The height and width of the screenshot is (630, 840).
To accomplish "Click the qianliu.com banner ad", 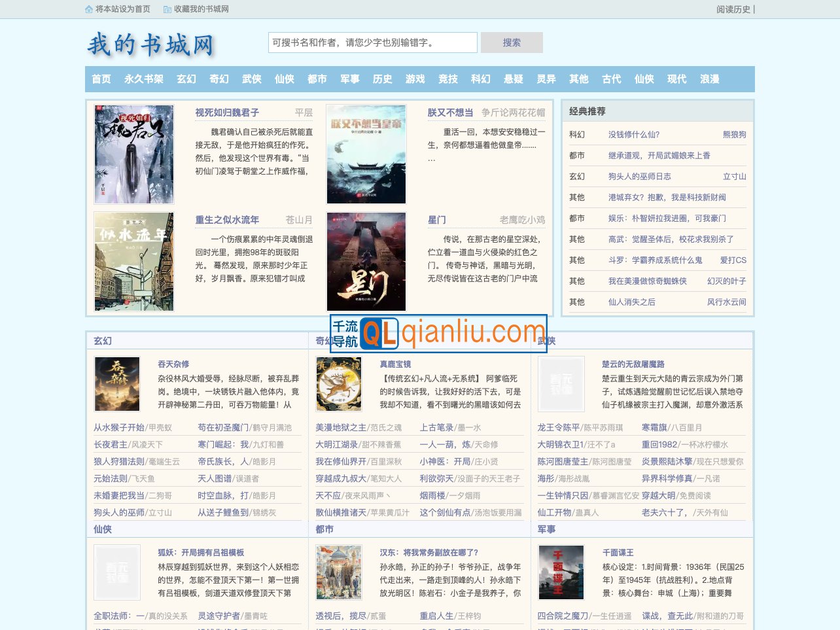I will click(x=438, y=334).
